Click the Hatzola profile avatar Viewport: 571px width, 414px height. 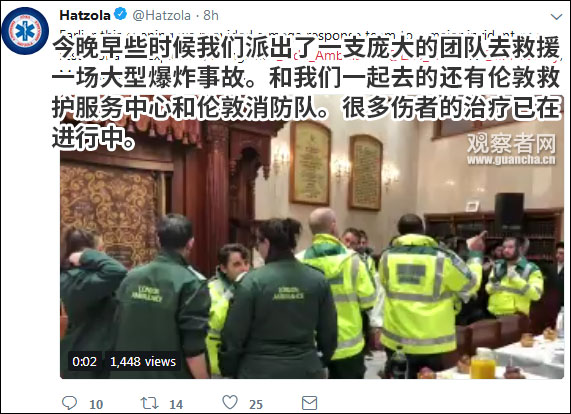pos(25,31)
